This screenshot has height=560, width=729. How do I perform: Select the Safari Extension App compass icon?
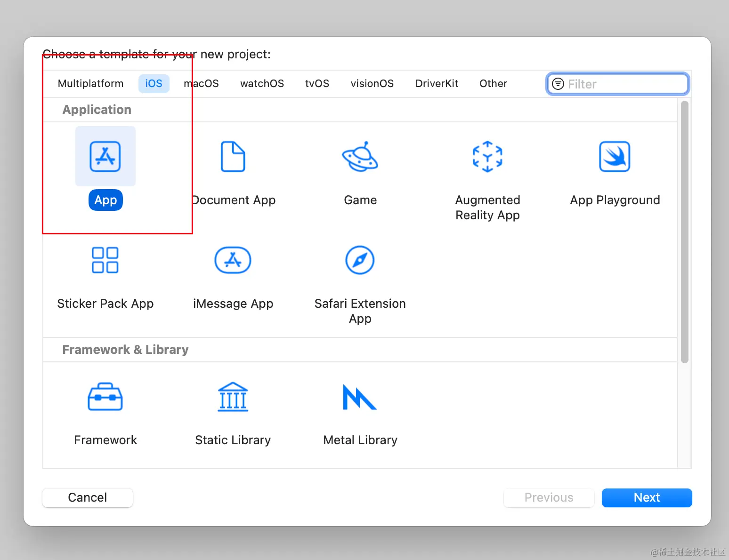point(360,260)
